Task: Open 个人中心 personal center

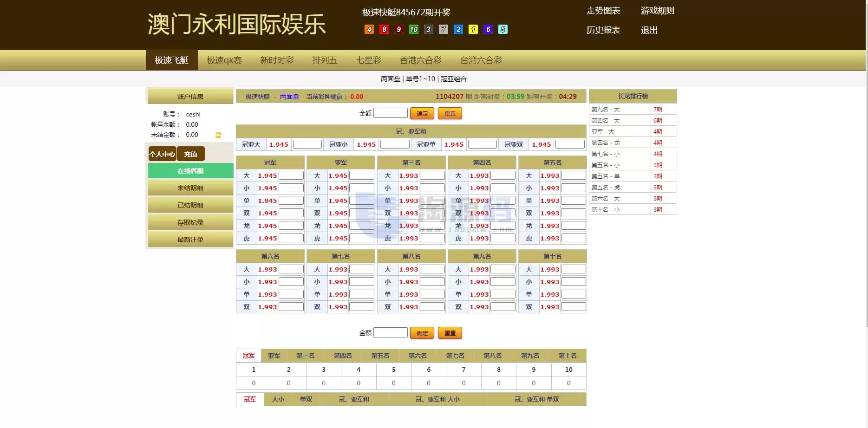Action: (x=162, y=154)
